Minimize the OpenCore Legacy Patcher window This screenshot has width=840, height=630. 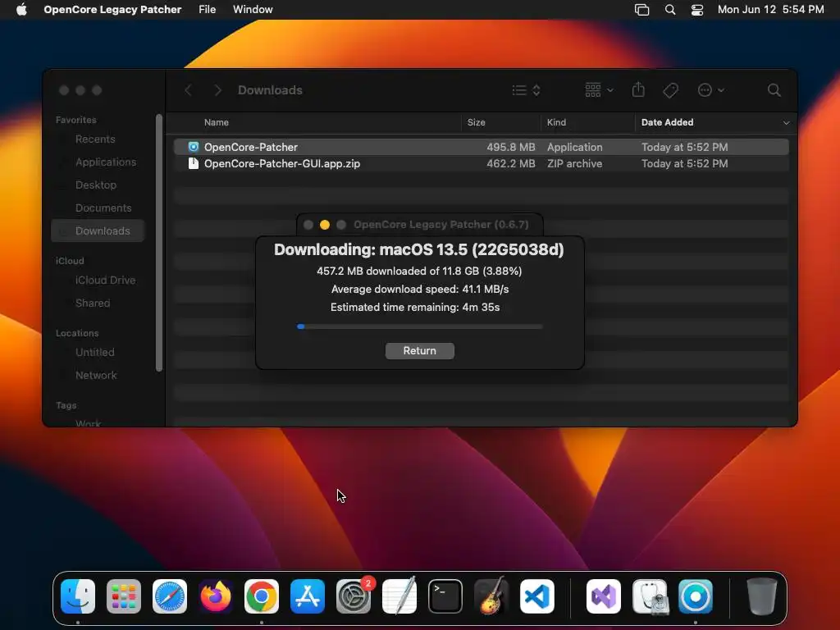(325, 225)
